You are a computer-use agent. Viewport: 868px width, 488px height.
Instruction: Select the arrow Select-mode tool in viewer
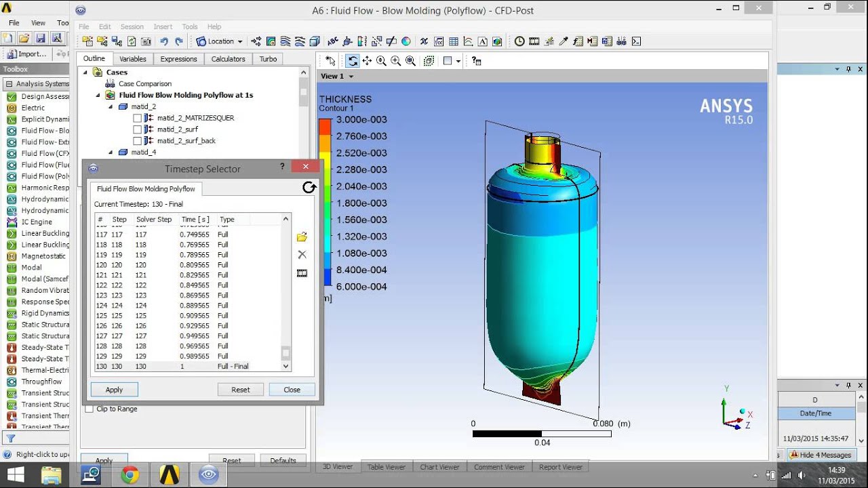tap(330, 61)
